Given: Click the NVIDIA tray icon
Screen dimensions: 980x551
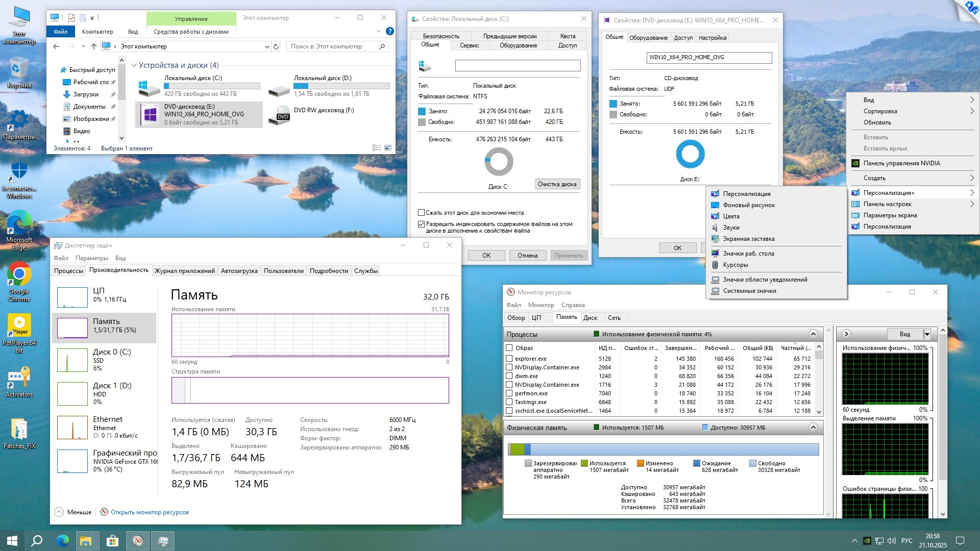Looking at the screenshot, I should pyautogui.click(x=867, y=541).
